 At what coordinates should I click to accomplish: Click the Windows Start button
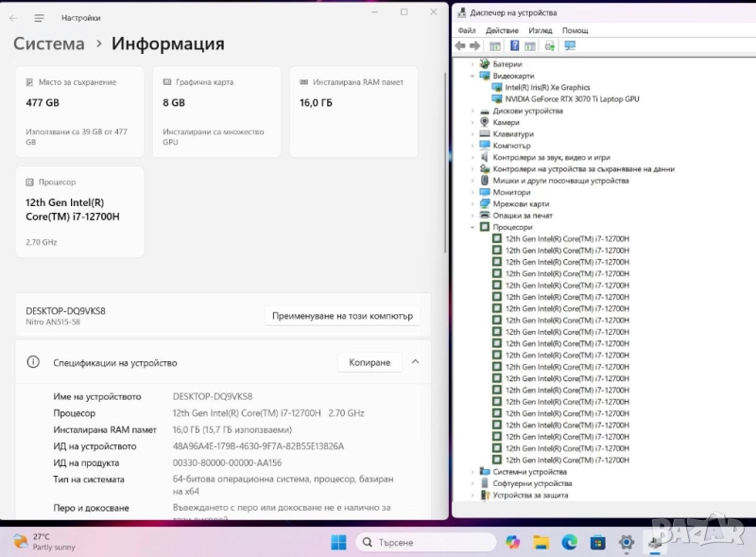[x=338, y=542]
